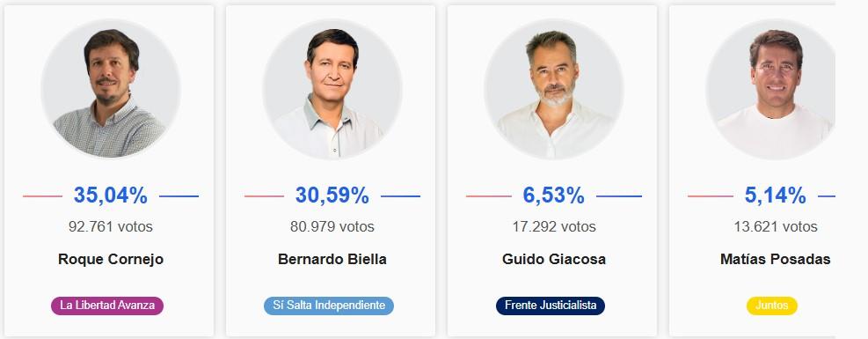The height and width of the screenshot is (339, 868).
Task: Click the 6,53% result figure
Action: (553, 195)
